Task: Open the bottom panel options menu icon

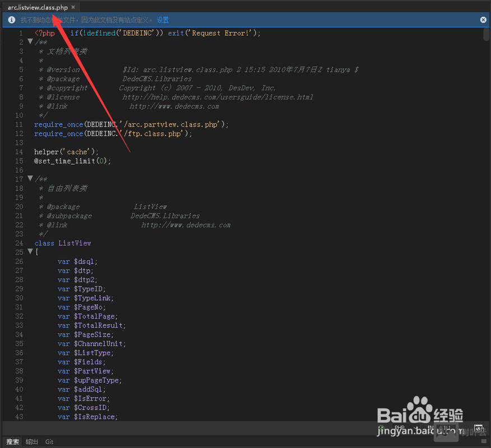Action: [x=483, y=442]
